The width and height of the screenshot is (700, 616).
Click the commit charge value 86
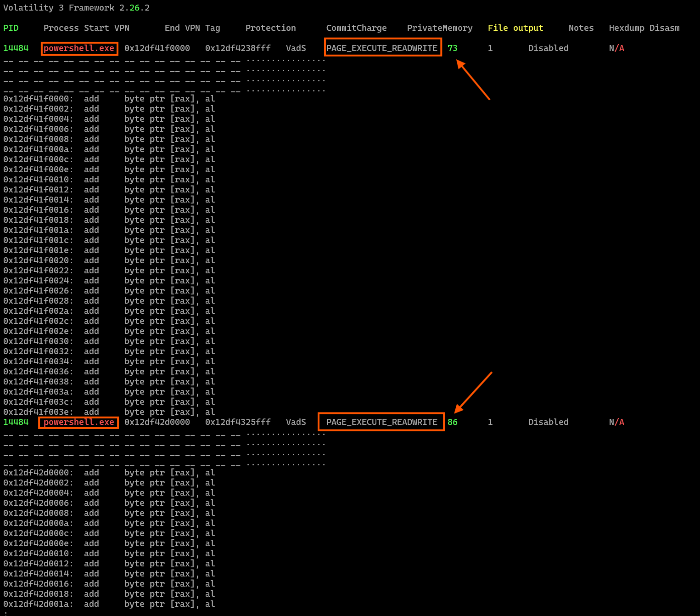click(453, 422)
